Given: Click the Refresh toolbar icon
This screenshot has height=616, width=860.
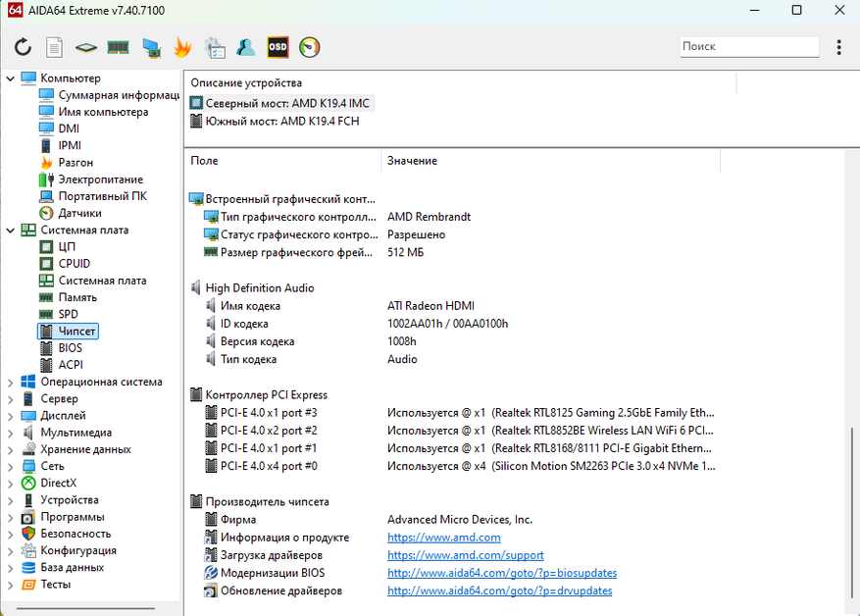Looking at the screenshot, I should pyautogui.click(x=24, y=47).
